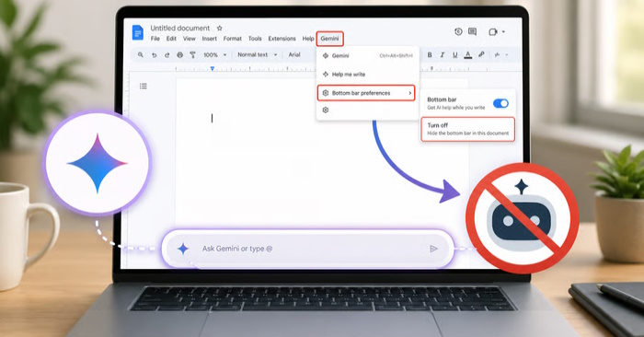This screenshot has height=337, width=644.
Task: Open the Format menu
Action: point(233,39)
